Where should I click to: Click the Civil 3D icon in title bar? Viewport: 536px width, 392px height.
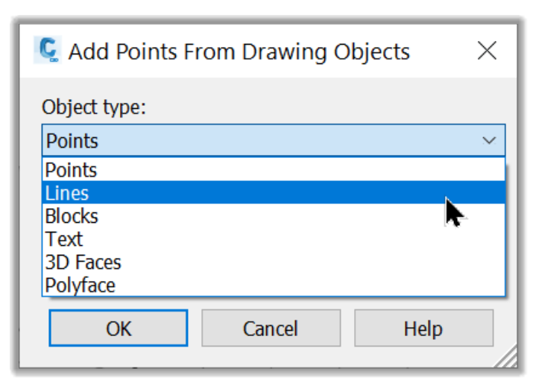[48, 50]
